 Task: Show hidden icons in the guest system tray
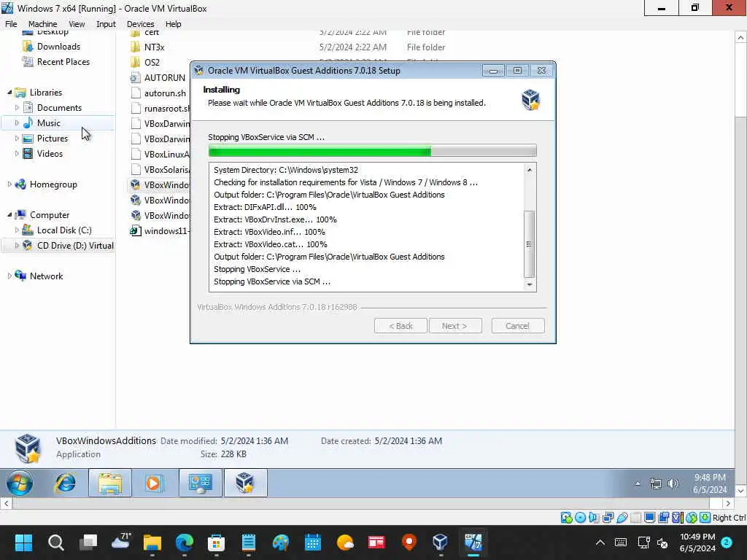(638, 484)
